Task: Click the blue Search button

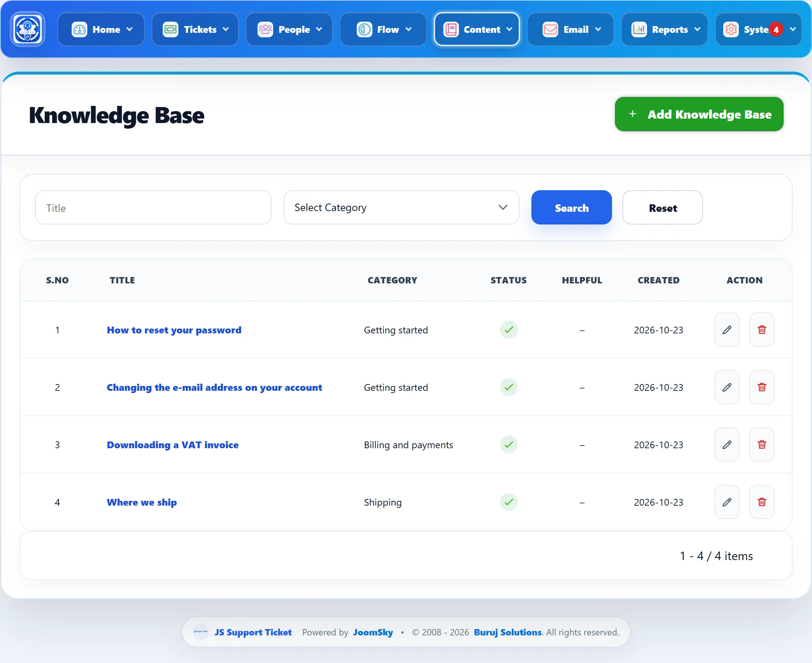Action: pos(571,207)
